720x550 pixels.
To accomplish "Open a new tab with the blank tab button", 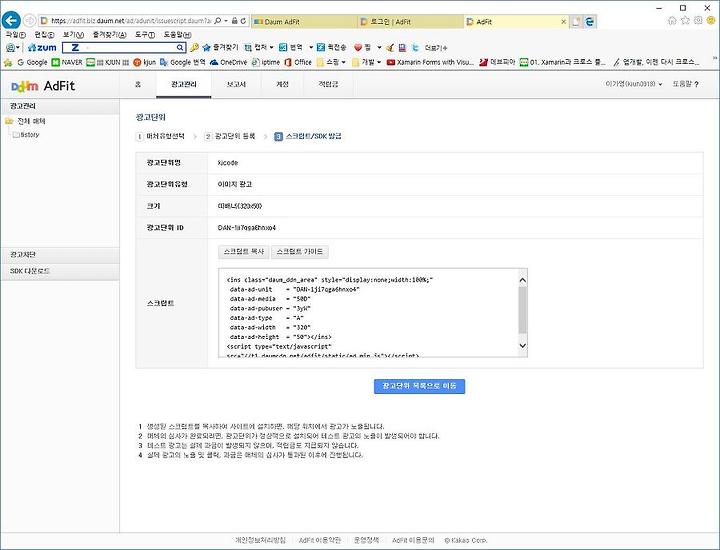I will point(576,22).
